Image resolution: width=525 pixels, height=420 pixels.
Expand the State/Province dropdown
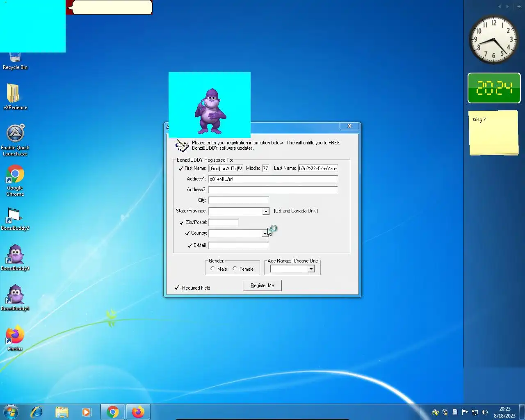266,211
